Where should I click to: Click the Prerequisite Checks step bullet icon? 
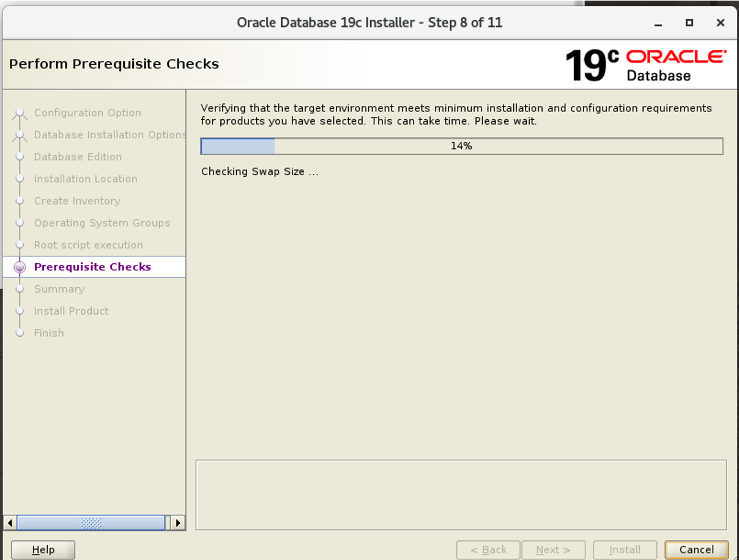pyautogui.click(x=20, y=267)
